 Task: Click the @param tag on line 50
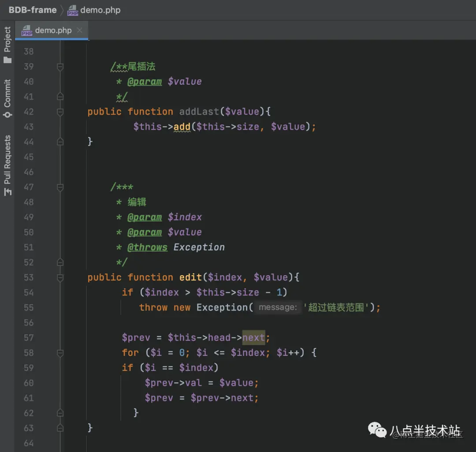pyautogui.click(x=145, y=232)
